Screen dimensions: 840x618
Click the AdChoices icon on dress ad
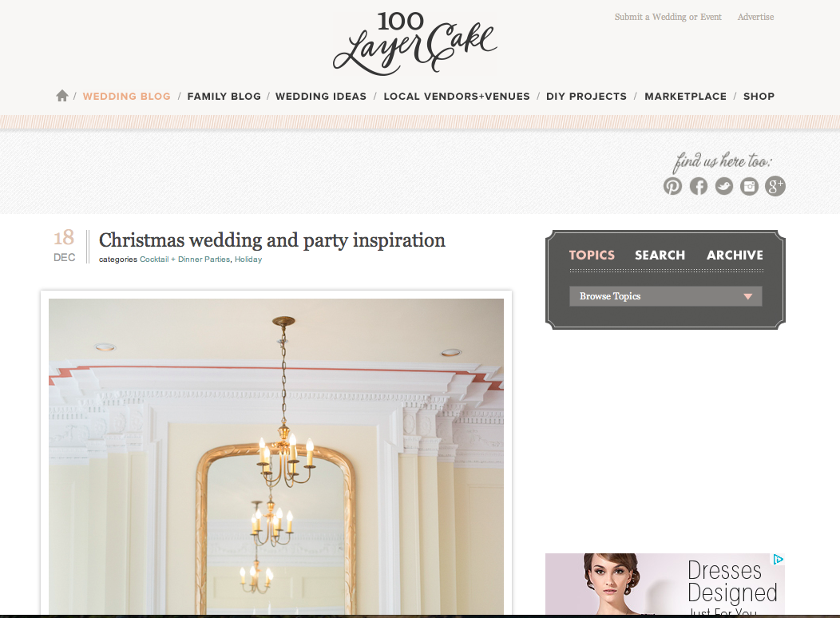778,560
